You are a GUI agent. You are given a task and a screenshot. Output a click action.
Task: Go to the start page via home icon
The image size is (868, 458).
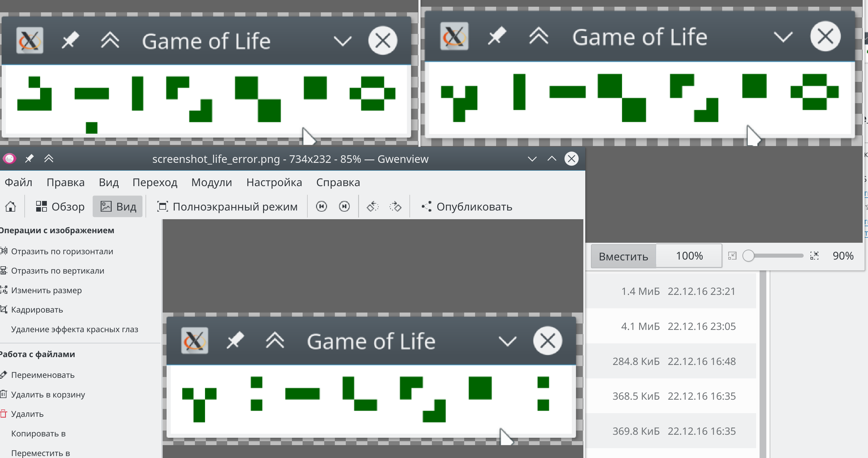[x=11, y=207]
